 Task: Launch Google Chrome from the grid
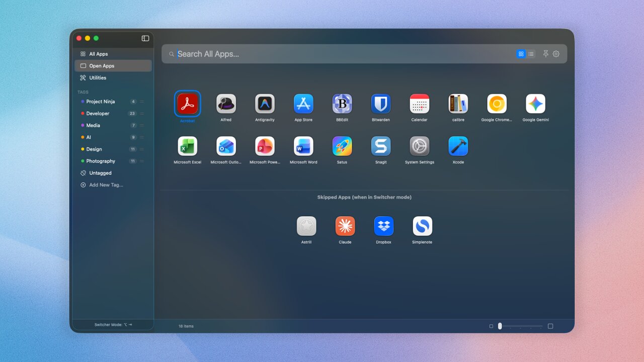tap(497, 104)
